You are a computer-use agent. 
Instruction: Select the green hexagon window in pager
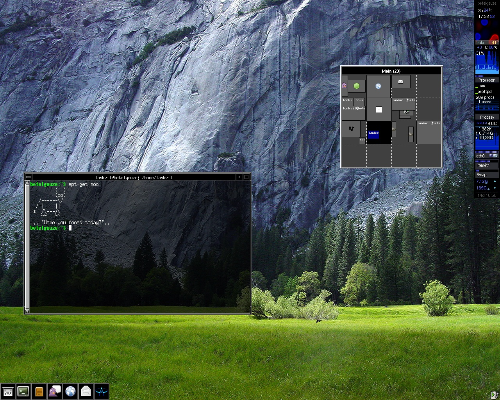(356, 86)
